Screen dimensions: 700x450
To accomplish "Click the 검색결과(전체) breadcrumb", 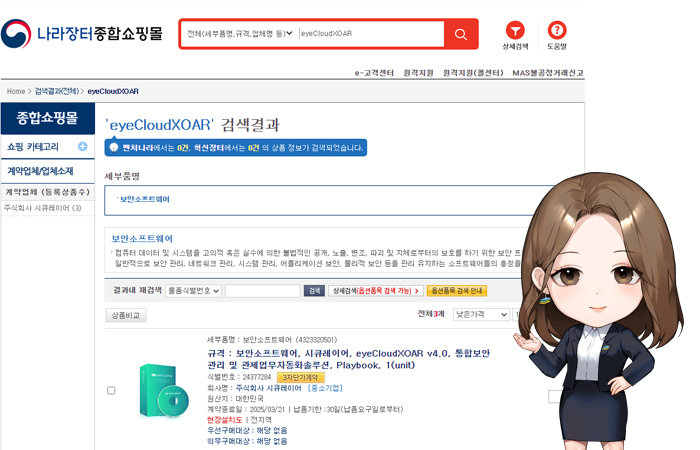I will tap(57, 91).
